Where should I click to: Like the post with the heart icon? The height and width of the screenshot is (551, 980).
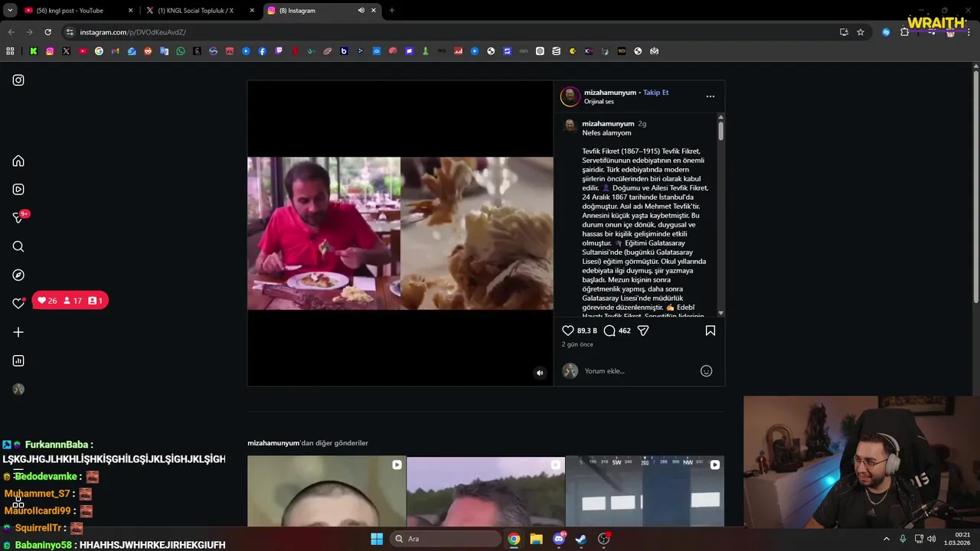pos(568,331)
